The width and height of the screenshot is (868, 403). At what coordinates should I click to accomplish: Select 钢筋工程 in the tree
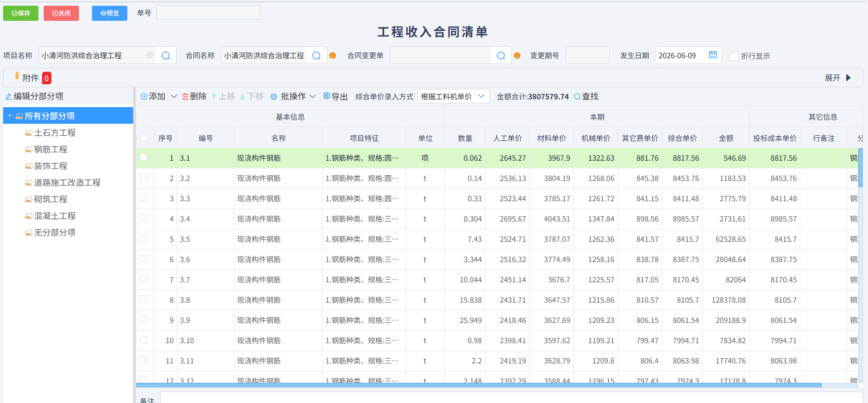click(x=50, y=149)
